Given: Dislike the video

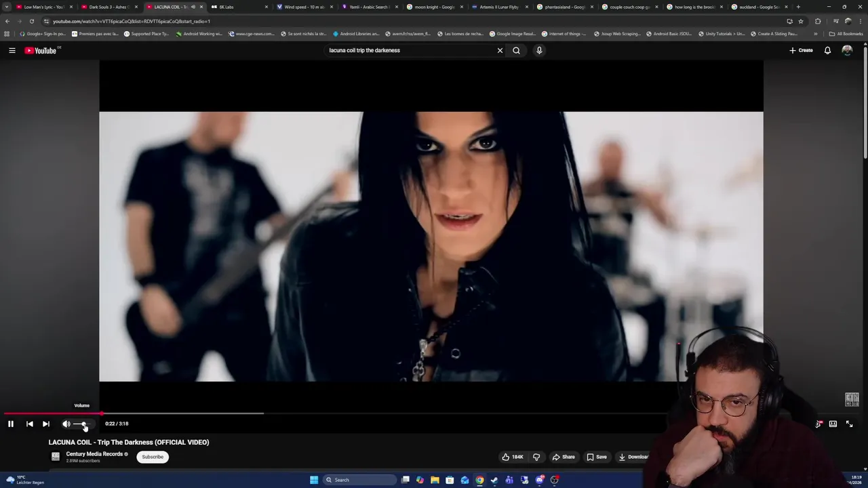Looking at the screenshot, I should point(536,457).
